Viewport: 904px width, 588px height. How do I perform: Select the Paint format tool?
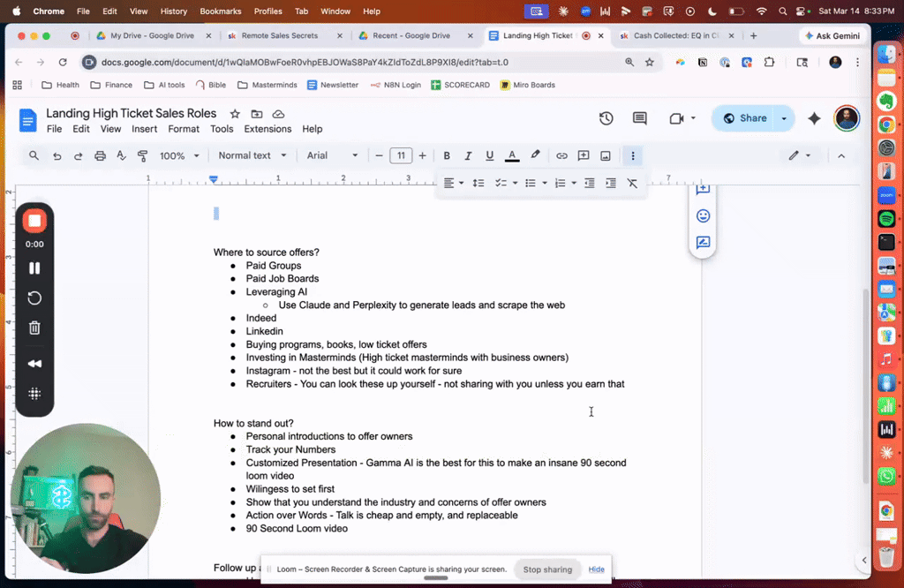(142, 155)
